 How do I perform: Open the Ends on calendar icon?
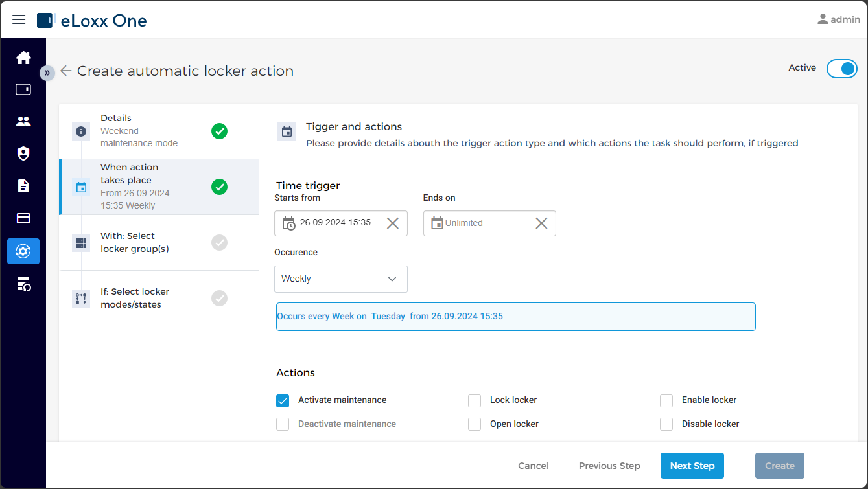tap(437, 223)
